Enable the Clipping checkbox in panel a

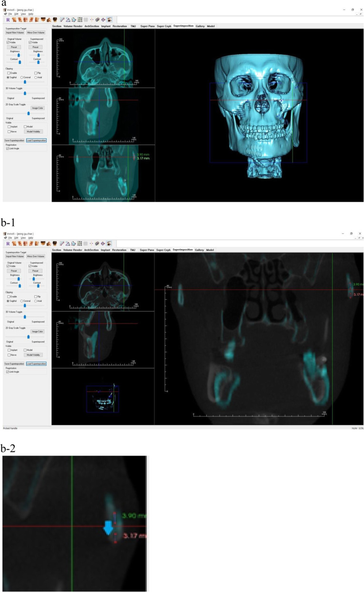pos(8,73)
